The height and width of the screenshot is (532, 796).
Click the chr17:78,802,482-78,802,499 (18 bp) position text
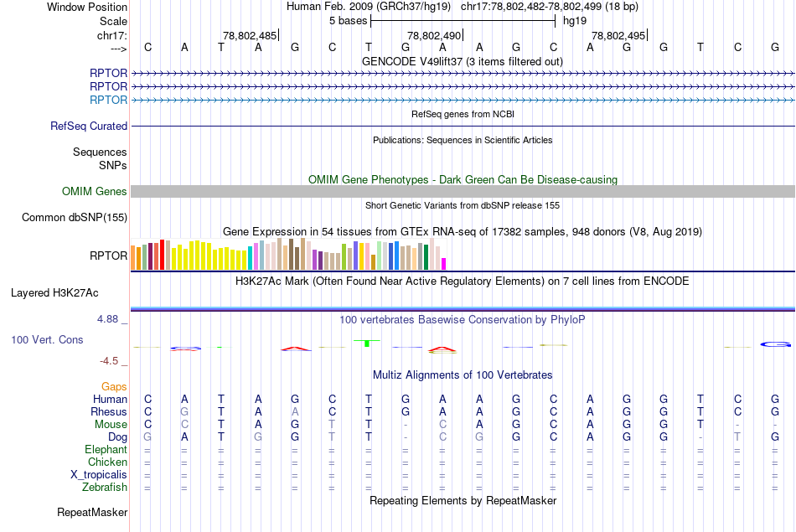point(550,7)
